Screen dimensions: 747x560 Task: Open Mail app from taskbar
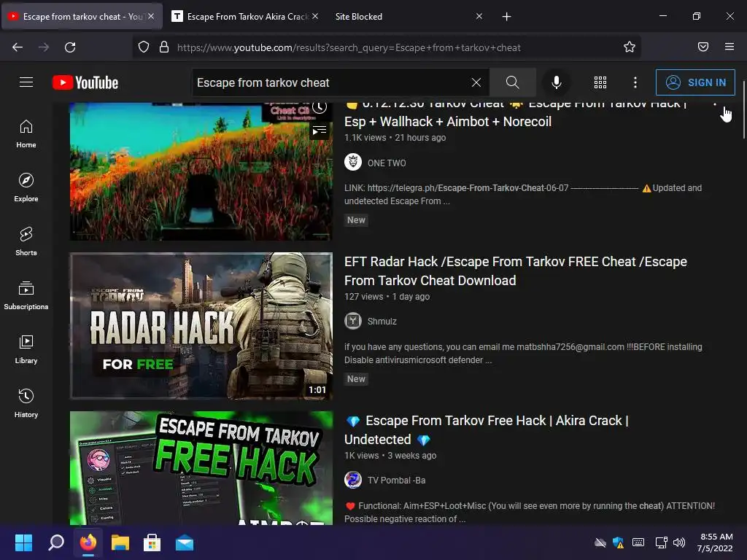[x=185, y=542]
